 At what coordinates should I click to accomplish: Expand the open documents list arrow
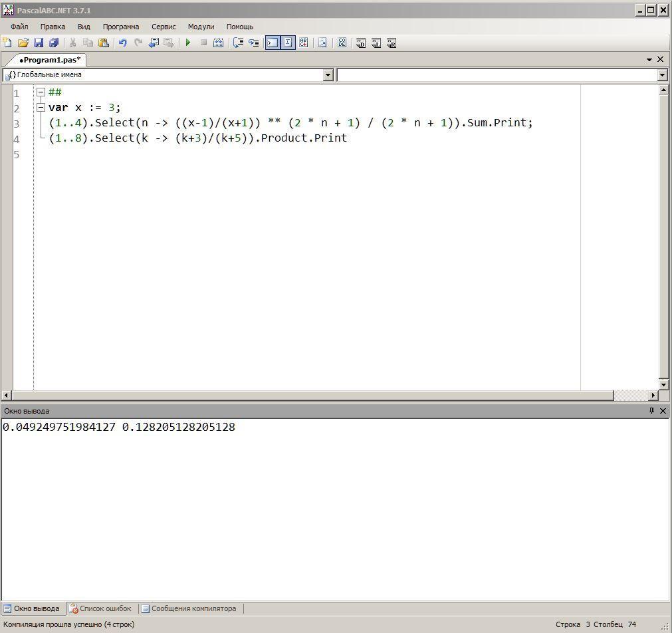(649, 59)
